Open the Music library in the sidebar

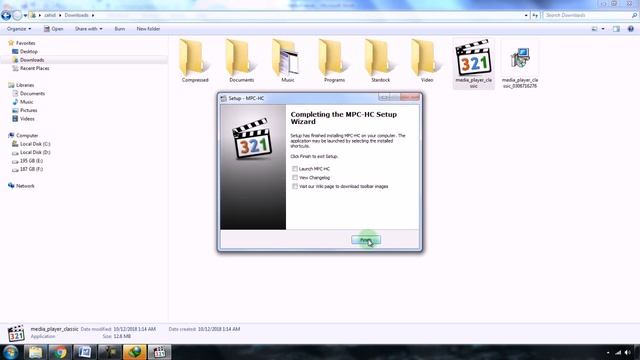[x=27, y=102]
